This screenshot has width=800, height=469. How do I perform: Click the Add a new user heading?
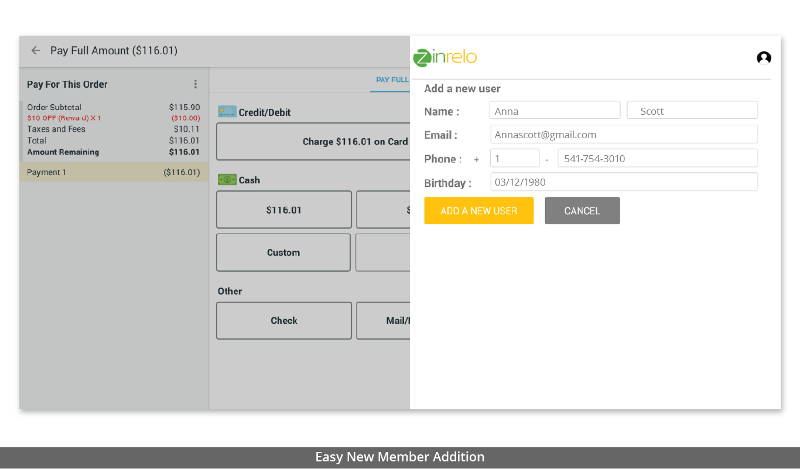462,89
